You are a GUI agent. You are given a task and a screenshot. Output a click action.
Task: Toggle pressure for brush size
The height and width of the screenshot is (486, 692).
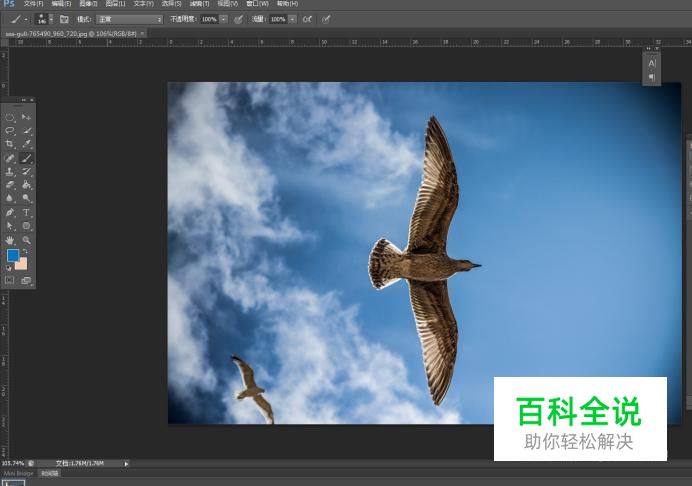[326, 19]
